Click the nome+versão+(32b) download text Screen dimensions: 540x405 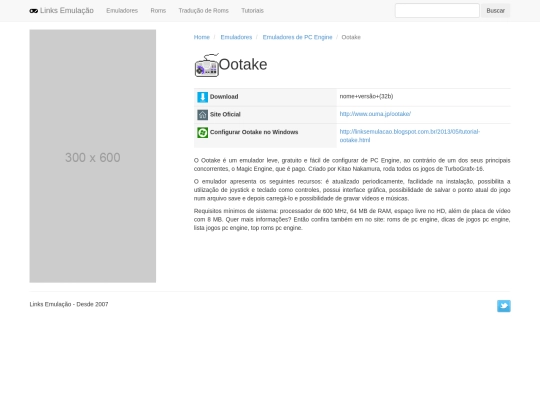point(366,96)
